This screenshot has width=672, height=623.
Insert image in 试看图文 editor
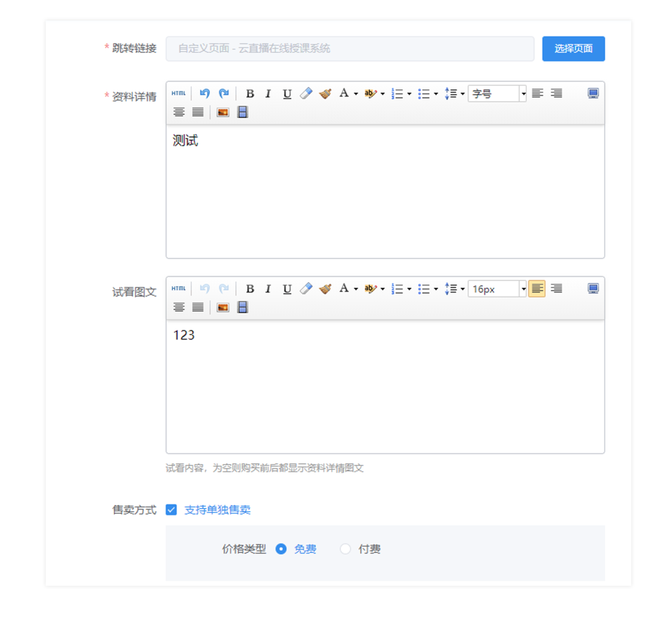click(223, 307)
